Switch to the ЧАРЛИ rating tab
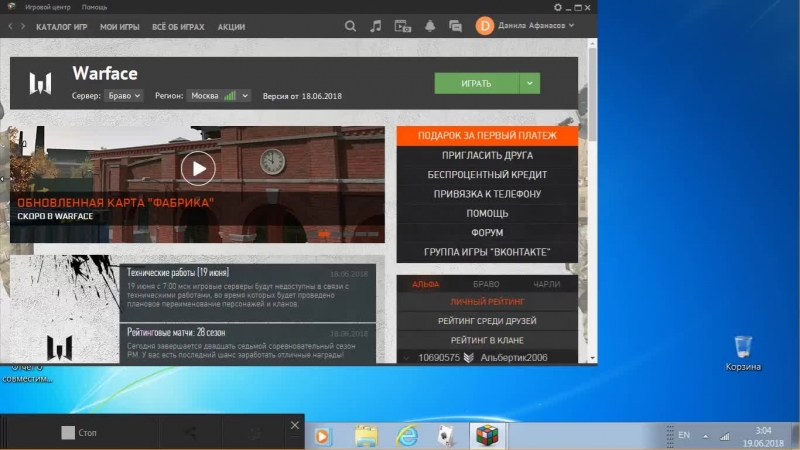Screen dimensions: 800x450 546,284
